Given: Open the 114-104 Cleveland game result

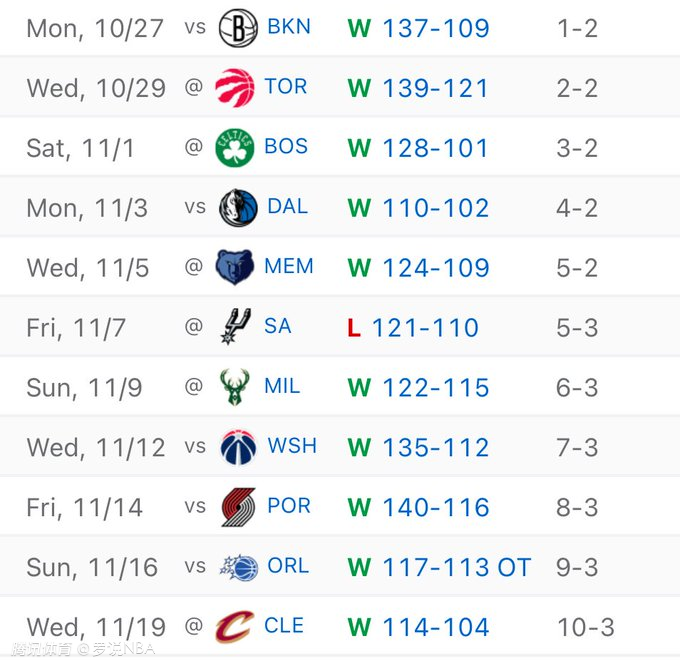Looking at the screenshot, I should [x=435, y=627].
